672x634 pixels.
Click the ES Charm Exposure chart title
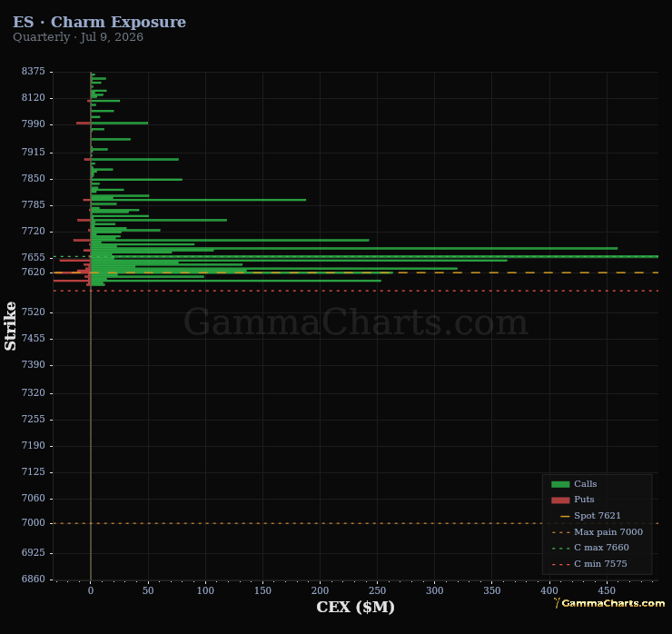point(99,22)
